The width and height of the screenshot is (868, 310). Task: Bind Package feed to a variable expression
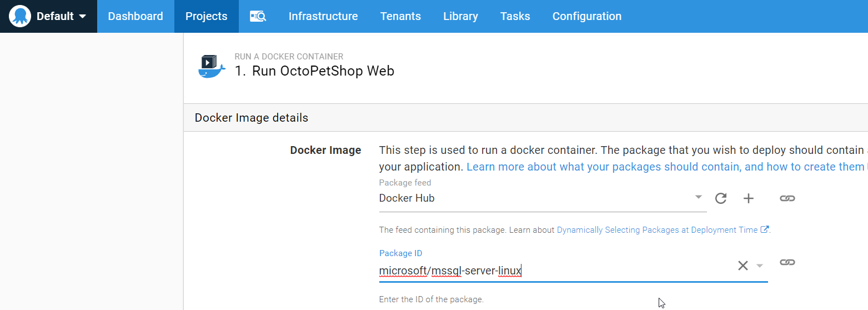click(x=787, y=198)
